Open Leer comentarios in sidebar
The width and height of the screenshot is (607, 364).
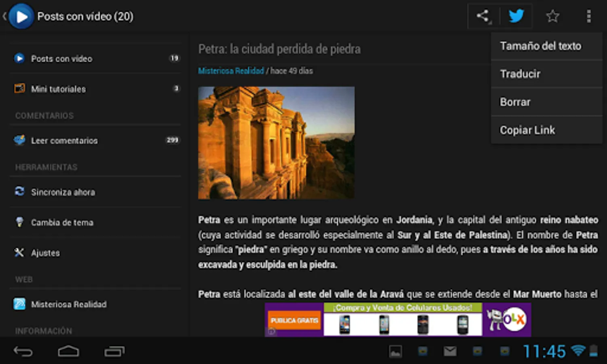95,140
